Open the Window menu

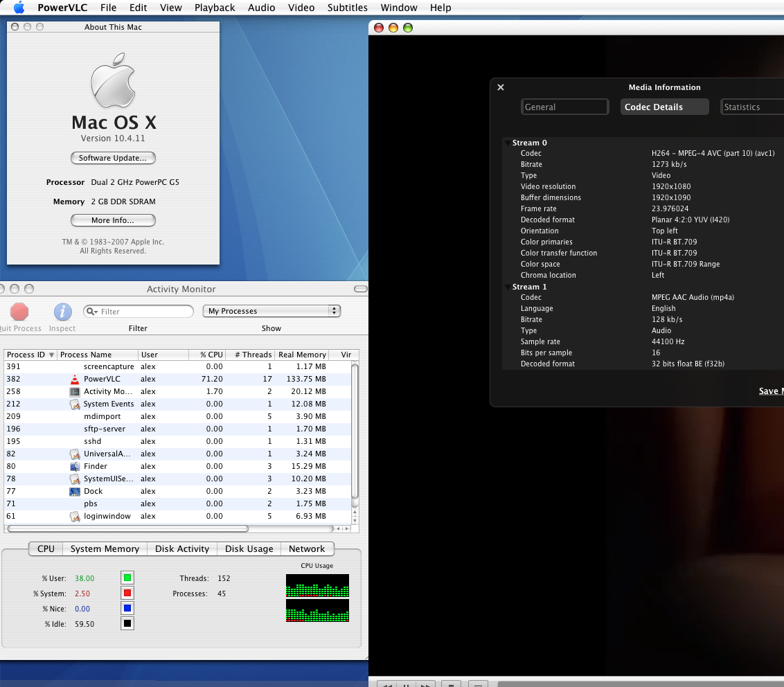tap(398, 8)
